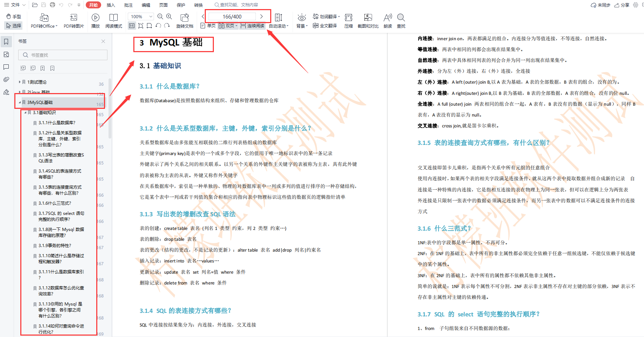Click the zoom out magnifier
This screenshot has height=337, width=644.
click(x=160, y=16)
